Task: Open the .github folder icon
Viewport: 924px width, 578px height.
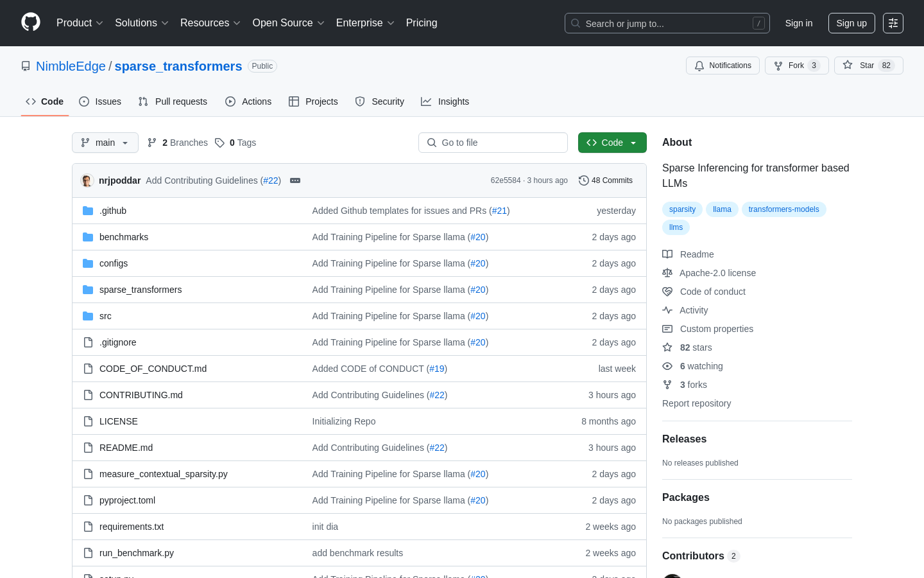Action: pos(88,211)
